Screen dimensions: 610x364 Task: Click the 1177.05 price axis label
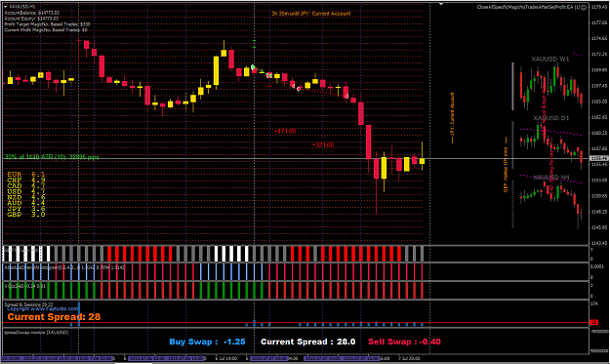(599, 22)
